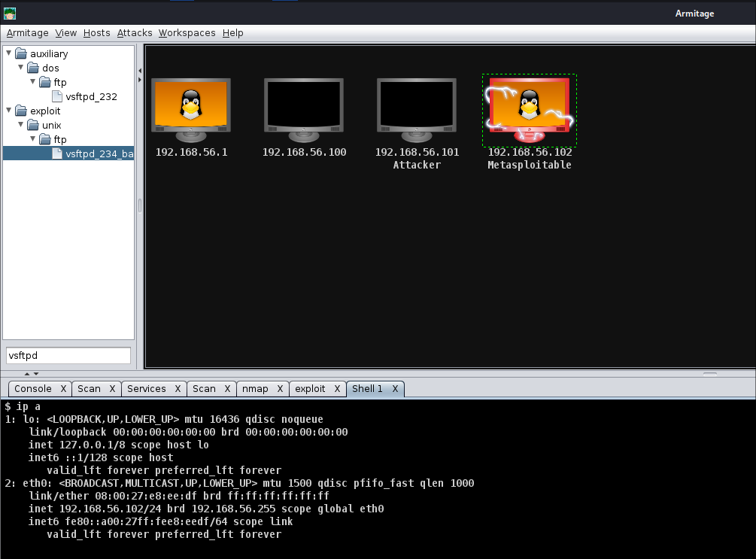The height and width of the screenshot is (559, 756).
Task: Select the vsftpd_234 exploit module
Action: point(99,153)
